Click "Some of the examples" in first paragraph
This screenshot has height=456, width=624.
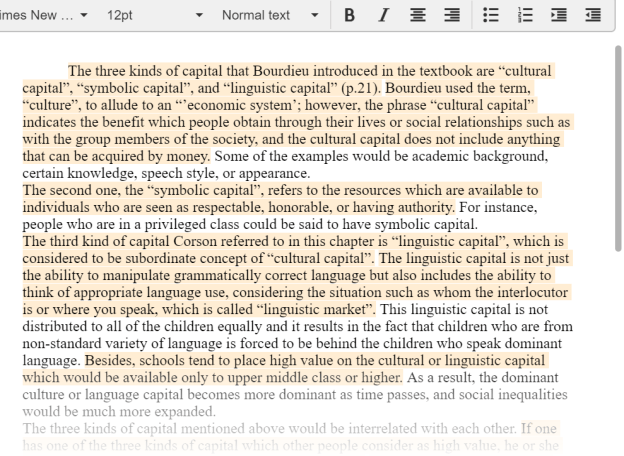click(x=280, y=156)
